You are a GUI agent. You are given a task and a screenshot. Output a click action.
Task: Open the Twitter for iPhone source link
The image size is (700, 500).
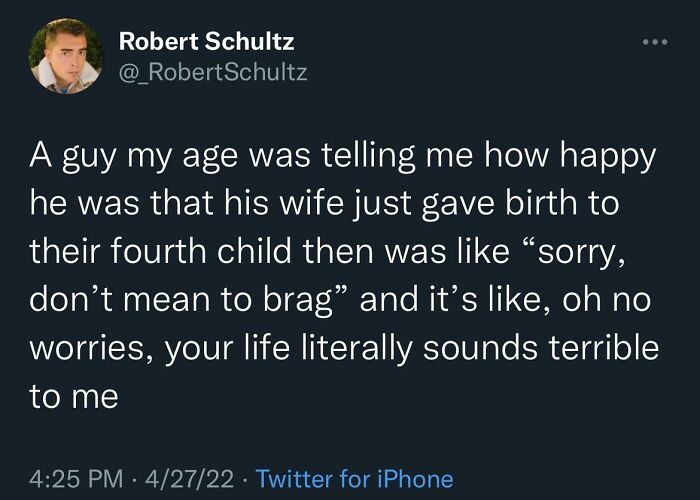click(x=354, y=479)
